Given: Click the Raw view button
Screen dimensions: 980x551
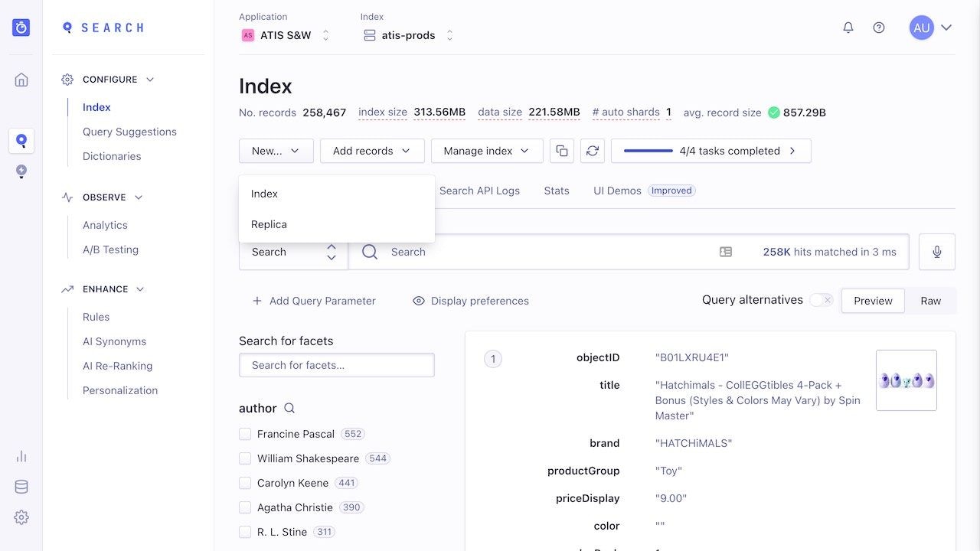Looking at the screenshot, I should pyautogui.click(x=930, y=300).
